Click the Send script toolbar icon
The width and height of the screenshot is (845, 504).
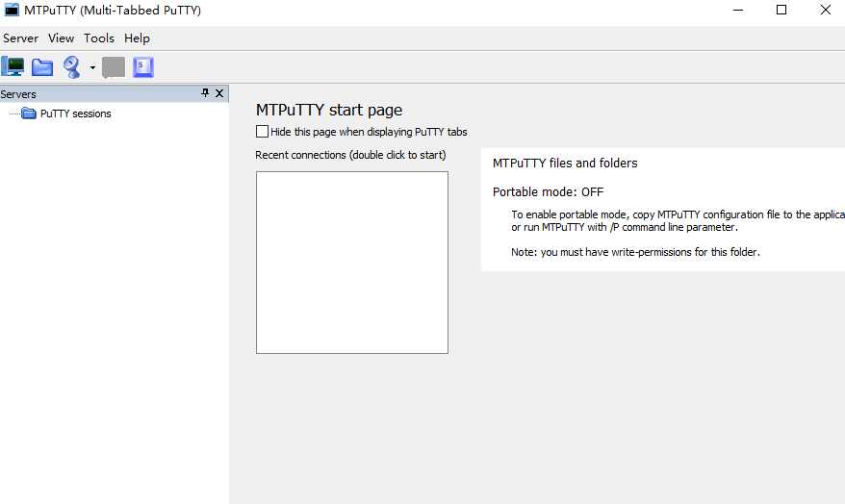click(x=143, y=67)
